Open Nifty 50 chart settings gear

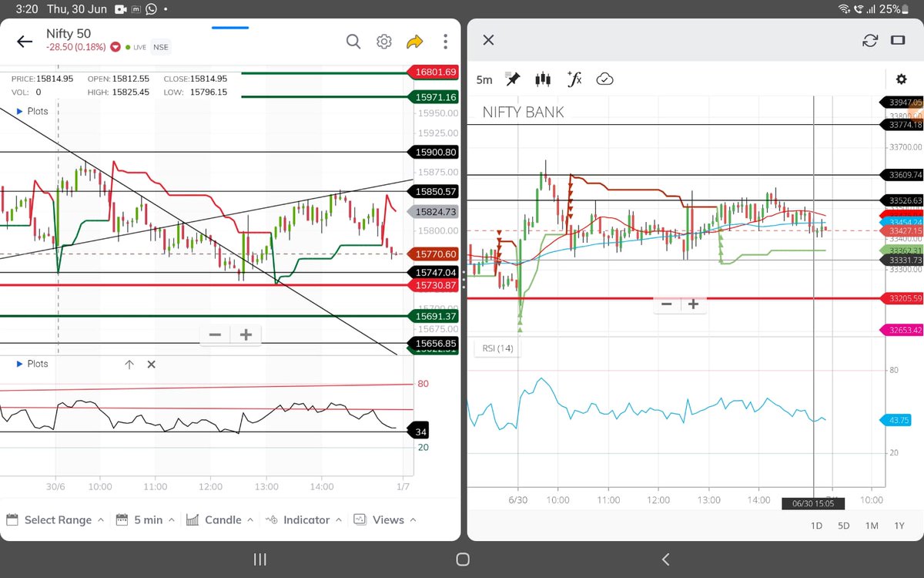click(x=384, y=42)
